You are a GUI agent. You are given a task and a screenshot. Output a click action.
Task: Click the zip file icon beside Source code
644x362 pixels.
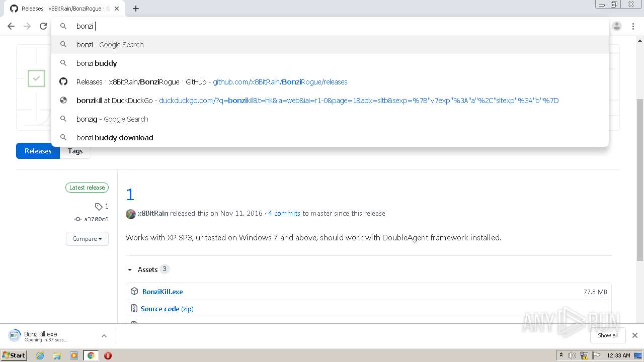tap(134, 309)
